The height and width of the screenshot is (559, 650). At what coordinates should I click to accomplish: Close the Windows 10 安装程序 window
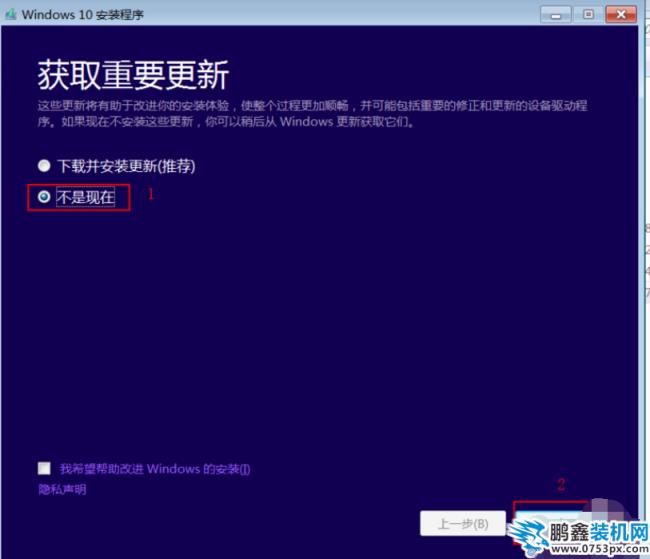click(621, 15)
